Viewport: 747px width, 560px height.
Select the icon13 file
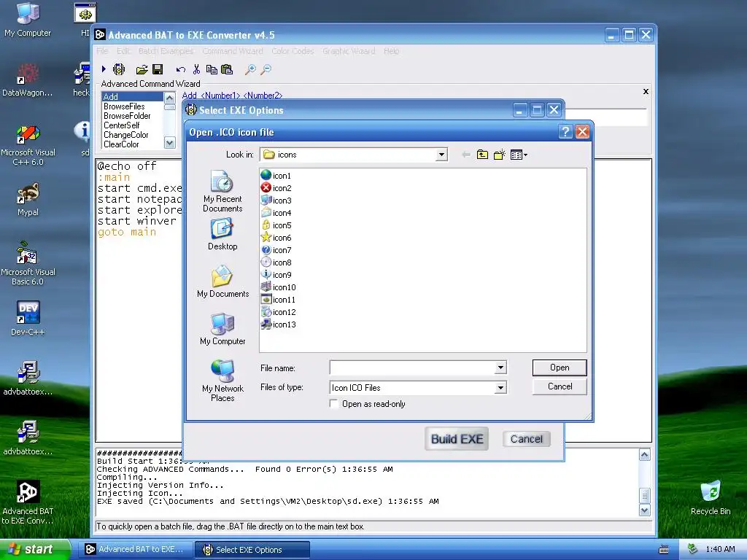pyautogui.click(x=278, y=324)
